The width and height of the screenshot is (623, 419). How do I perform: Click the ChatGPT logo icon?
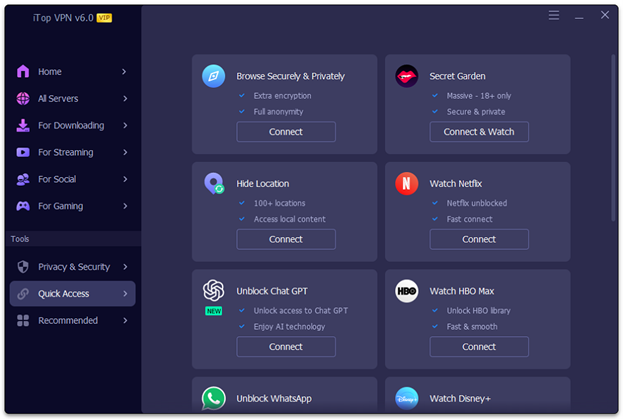click(214, 290)
